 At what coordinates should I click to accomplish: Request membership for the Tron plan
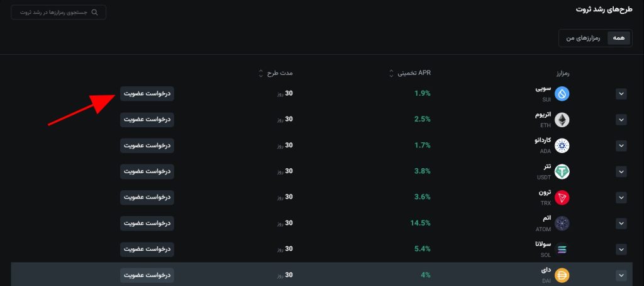pyautogui.click(x=147, y=197)
